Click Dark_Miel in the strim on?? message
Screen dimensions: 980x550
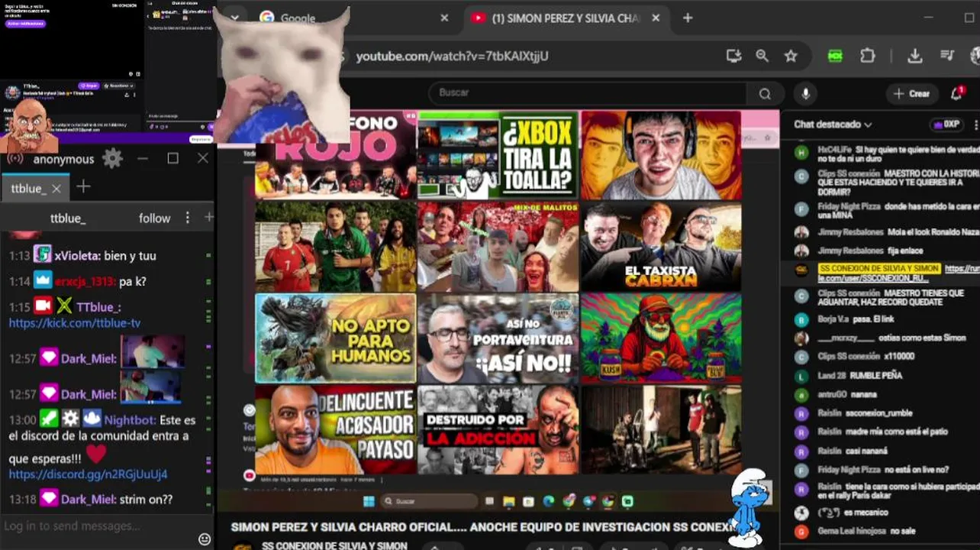point(89,500)
